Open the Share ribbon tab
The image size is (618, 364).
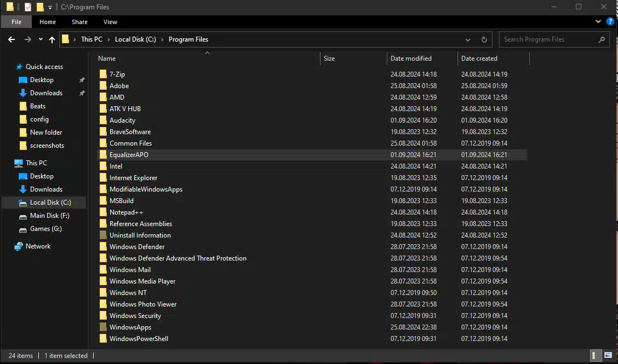(79, 22)
